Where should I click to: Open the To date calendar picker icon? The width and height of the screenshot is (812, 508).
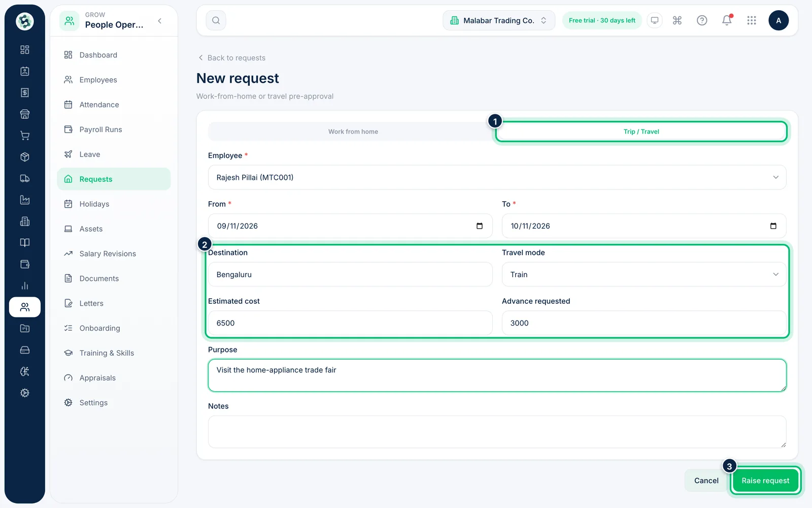click(773, 226)
